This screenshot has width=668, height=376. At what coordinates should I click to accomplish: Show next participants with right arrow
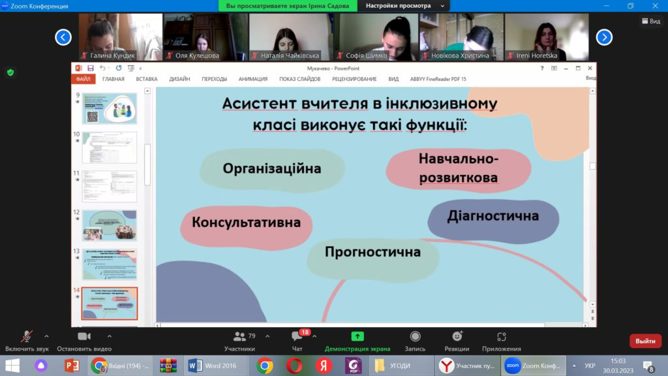(x=604, y=37)
